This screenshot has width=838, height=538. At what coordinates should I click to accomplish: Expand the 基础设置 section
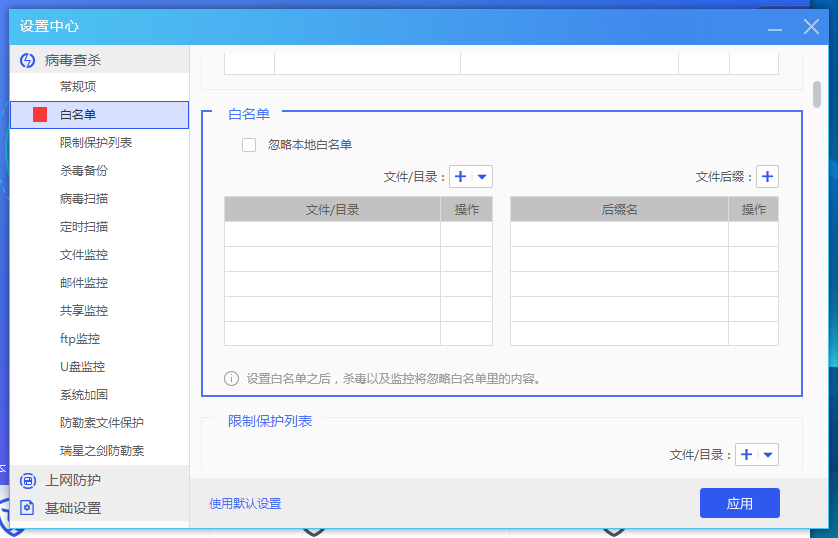pyautogui.click(x=100, y=508)
